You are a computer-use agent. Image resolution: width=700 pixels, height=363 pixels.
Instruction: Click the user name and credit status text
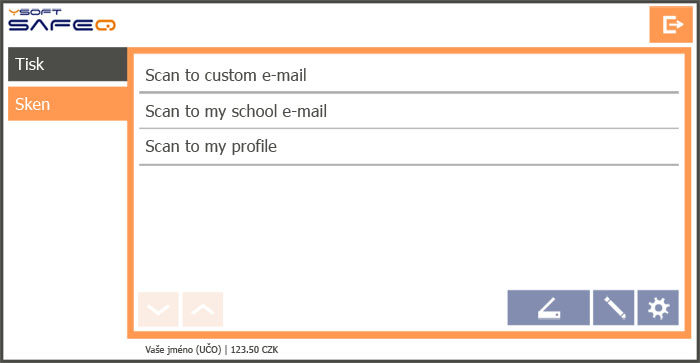coord(211,350)
